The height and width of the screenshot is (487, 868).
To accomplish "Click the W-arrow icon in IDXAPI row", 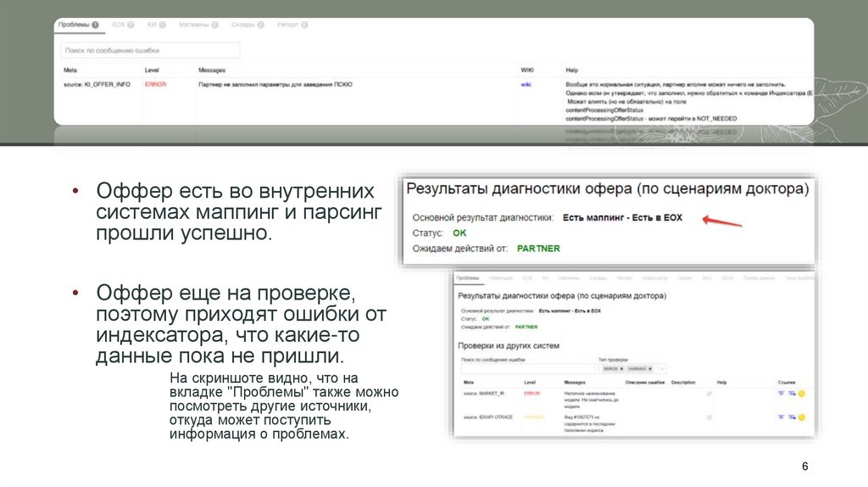I will (x=791, y=417).
